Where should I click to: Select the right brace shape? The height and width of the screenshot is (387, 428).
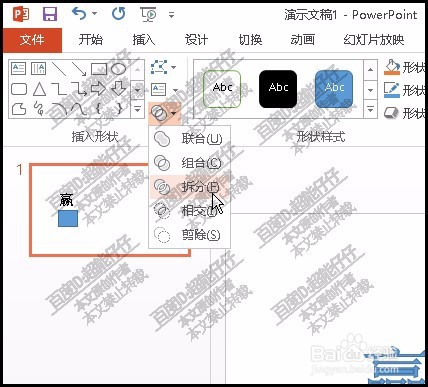pos(119,109)
